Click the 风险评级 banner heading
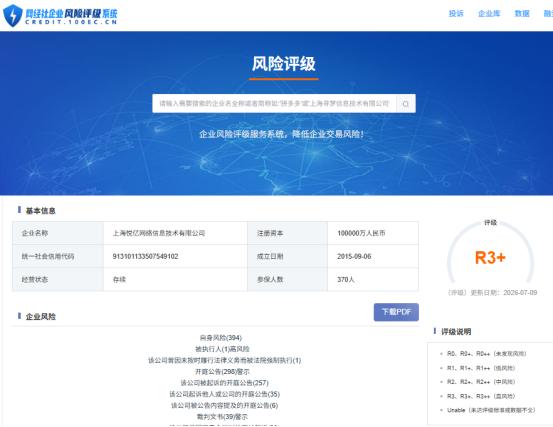Image resolution: width=553 pixels, height=427 pixels. point(284,64)
